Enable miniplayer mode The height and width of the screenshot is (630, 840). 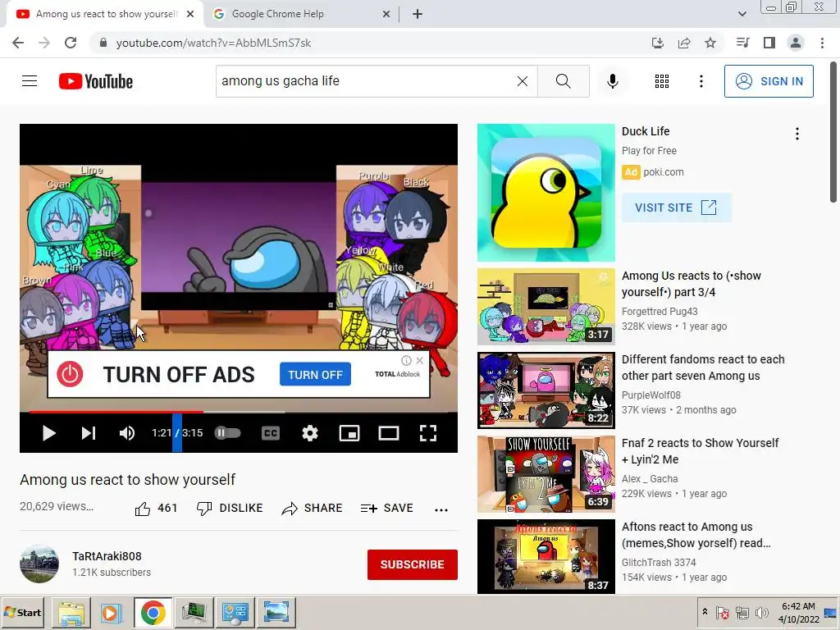349,433
